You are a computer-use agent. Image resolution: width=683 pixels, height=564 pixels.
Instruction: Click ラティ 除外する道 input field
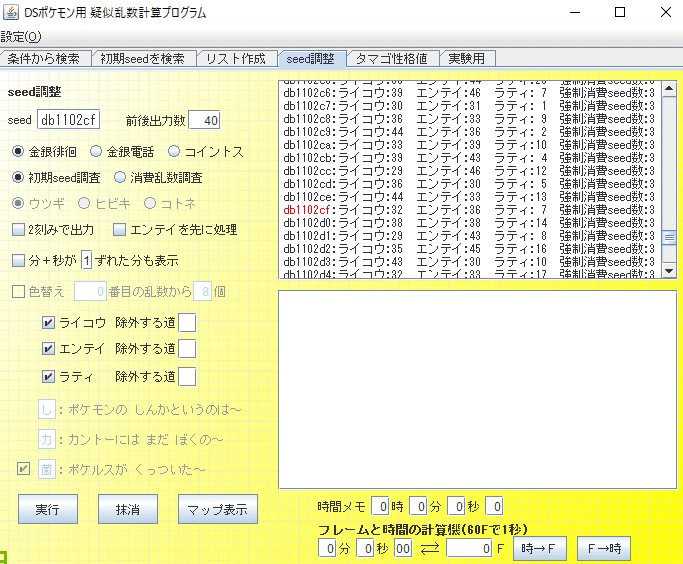(187, 377)
